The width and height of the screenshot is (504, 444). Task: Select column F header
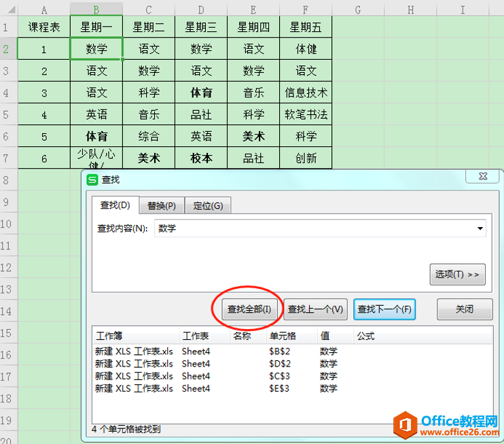[x=306, y=10]
